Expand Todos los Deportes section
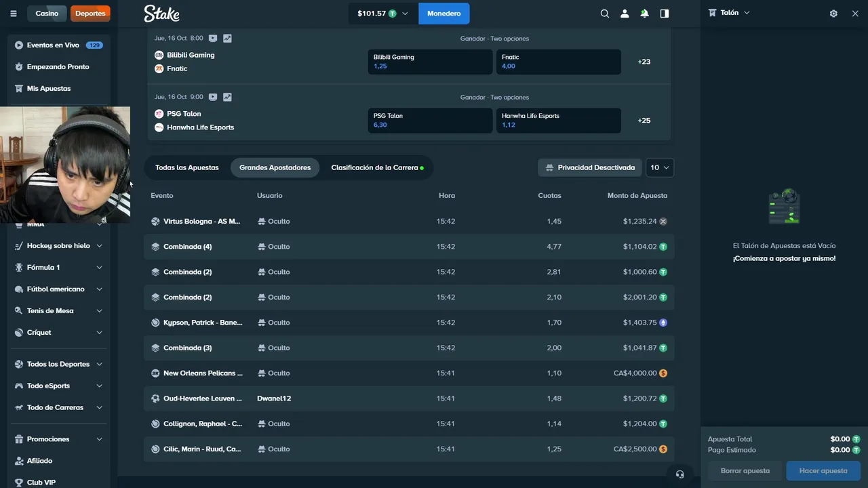868x488 pixels. [99, 365]
